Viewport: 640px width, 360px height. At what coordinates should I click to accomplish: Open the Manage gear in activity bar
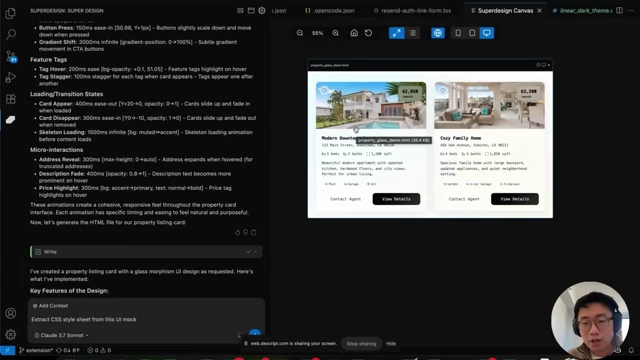[11, 335]
